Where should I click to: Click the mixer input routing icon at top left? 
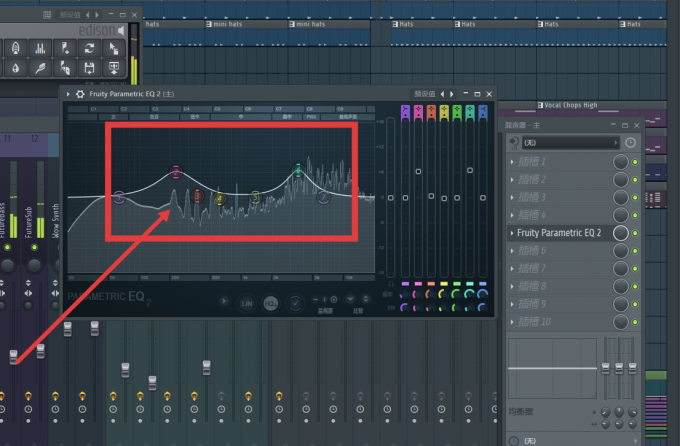(514, 142)
